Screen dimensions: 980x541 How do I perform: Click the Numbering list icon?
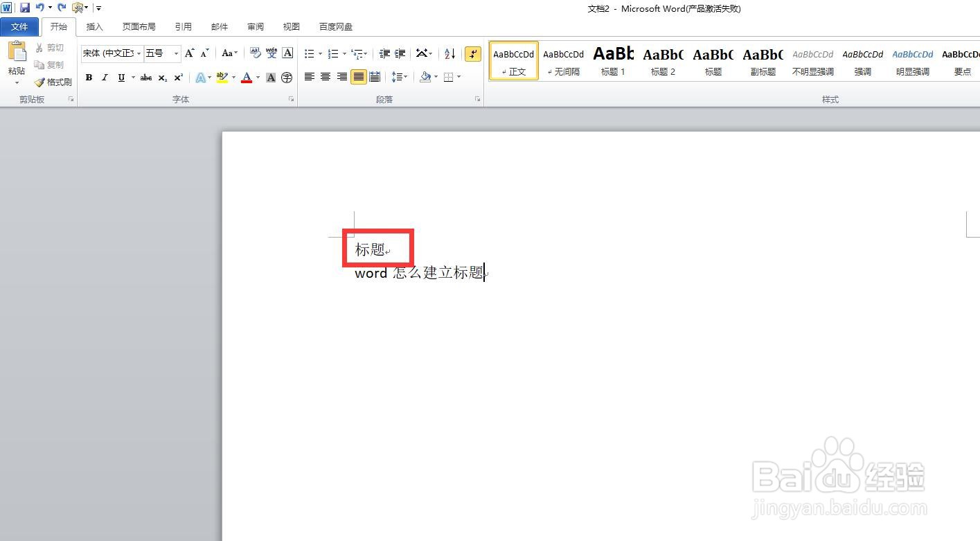tap(333, 53)
